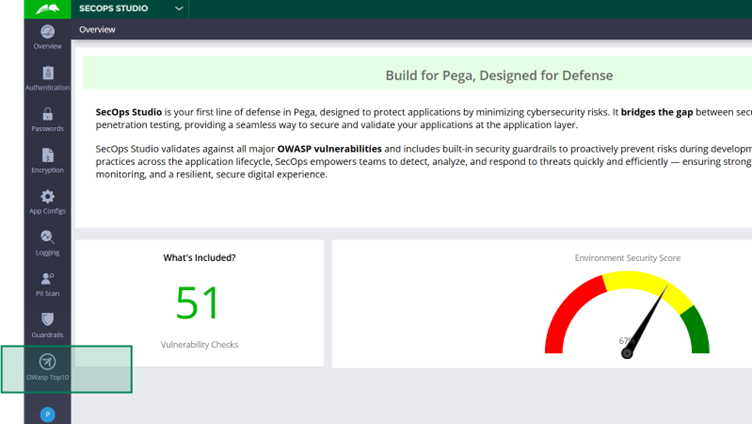
Task: Click the Pega logo icon
Action: [47, 9]
